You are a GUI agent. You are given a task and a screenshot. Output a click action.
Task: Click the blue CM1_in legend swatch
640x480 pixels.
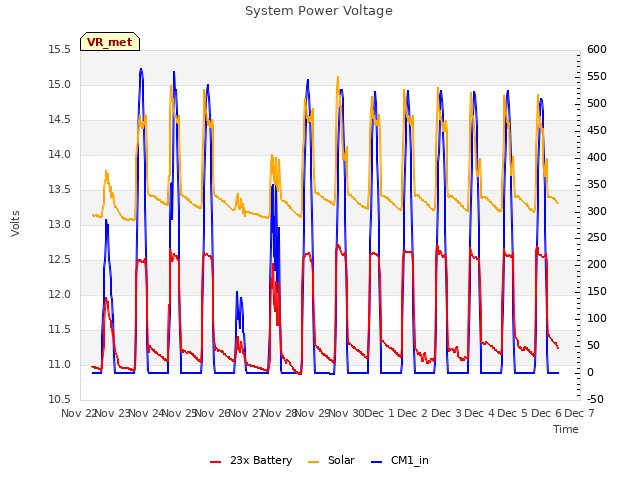pyautogui.click(x=377, y=462)
